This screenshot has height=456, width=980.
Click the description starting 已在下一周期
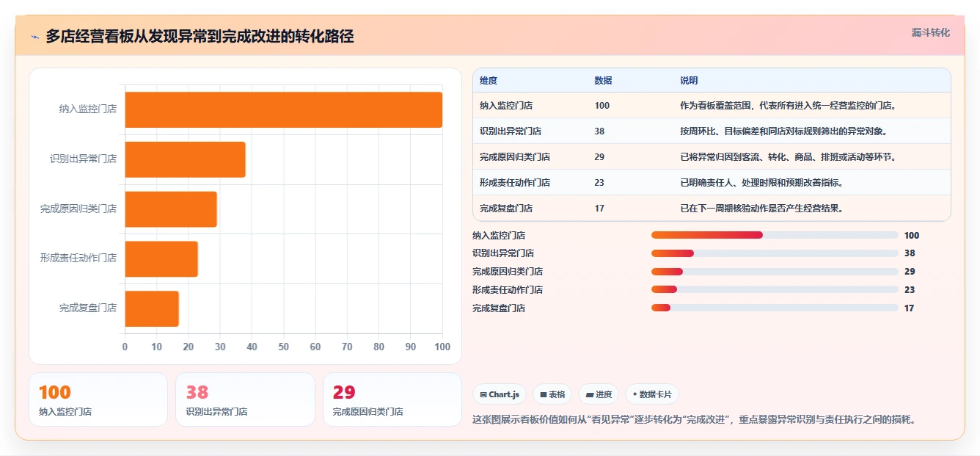coord(761,209)
